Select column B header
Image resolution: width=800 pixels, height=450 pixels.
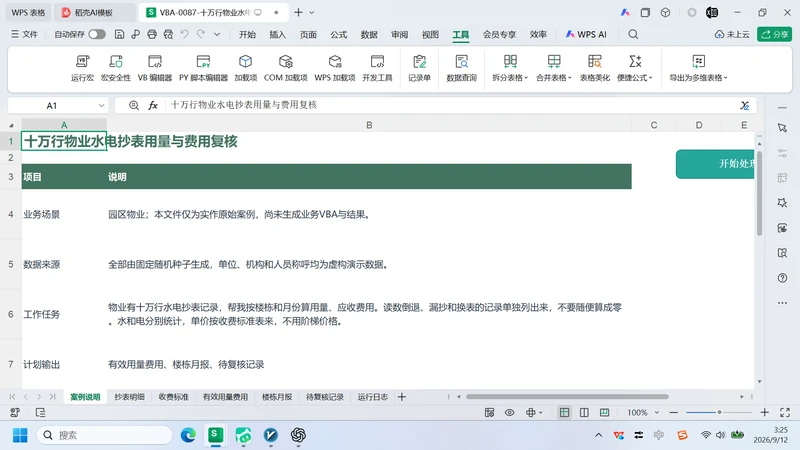(369, 125)
